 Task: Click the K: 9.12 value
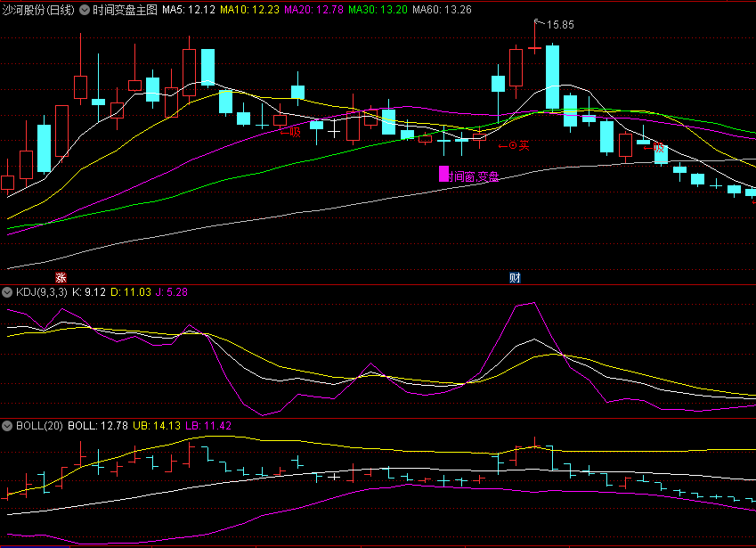[89, 292]
